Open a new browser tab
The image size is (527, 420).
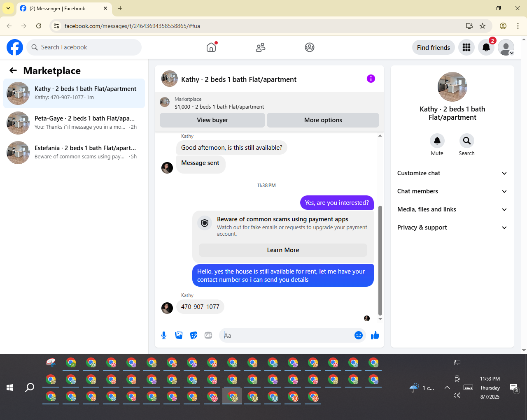click(x=120, y=8)
